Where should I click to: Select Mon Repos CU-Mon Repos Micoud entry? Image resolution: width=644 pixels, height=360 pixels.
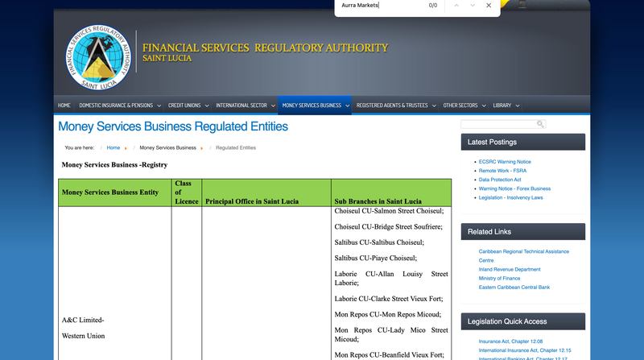388,314
